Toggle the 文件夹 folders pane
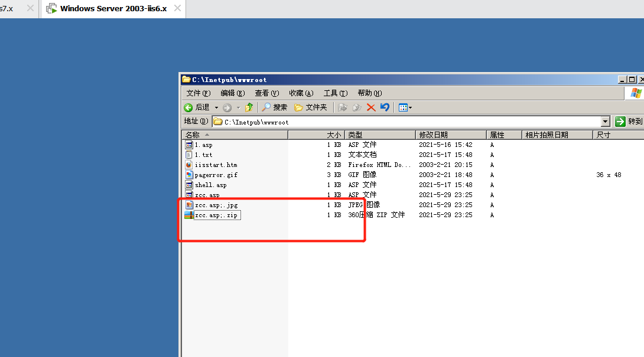This screenshot has width=644, height=357. pos(311,107)
